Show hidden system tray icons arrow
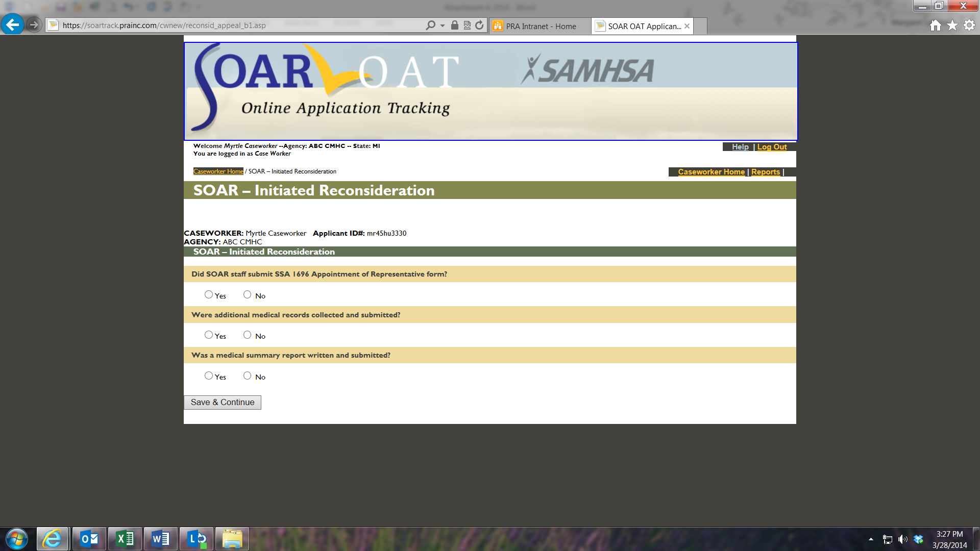This screenshot has height=551, width=980. 871,539
